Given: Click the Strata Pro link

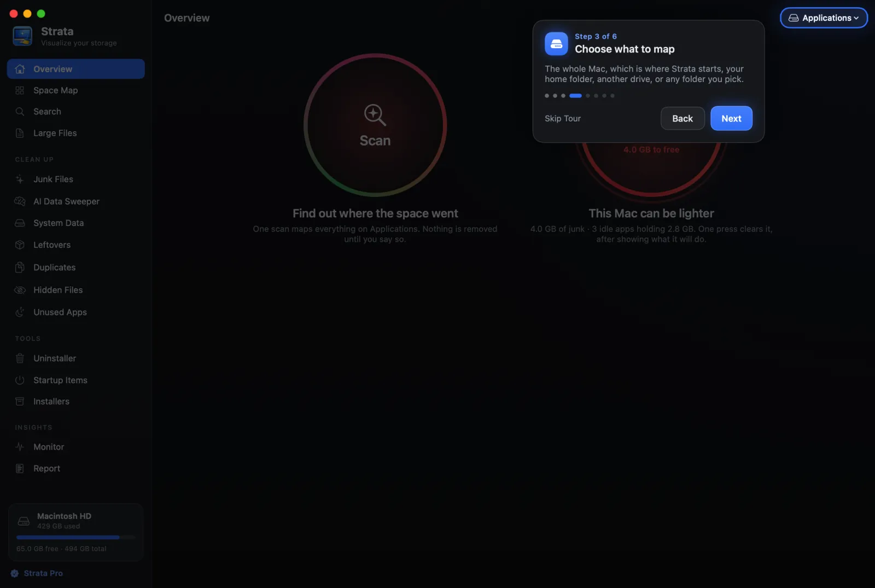Looking at the screenshot, I should (x=43, y=573).
